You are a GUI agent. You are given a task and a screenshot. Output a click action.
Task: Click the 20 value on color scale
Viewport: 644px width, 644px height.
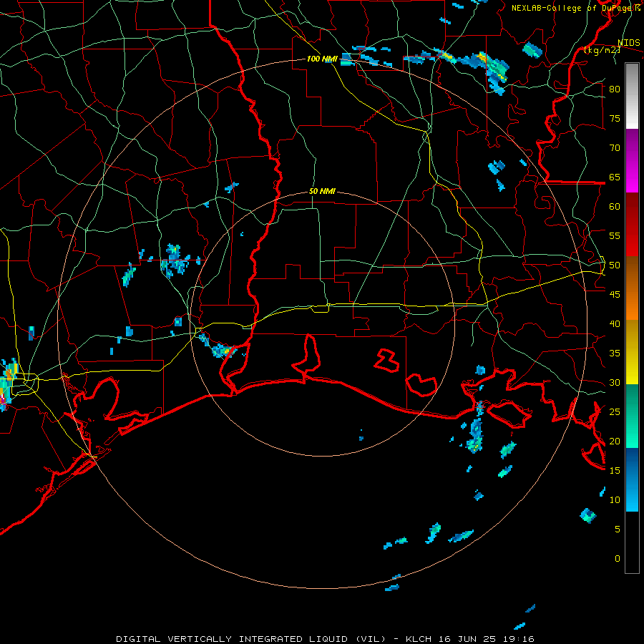615,441
